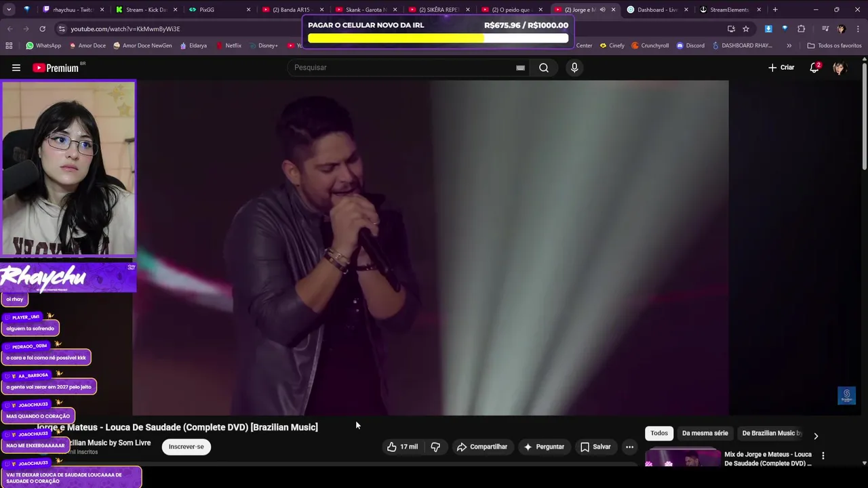This screenshot has width=868, height=488.
Task: Open Discord bookmark
Action: tap(690, 45)
